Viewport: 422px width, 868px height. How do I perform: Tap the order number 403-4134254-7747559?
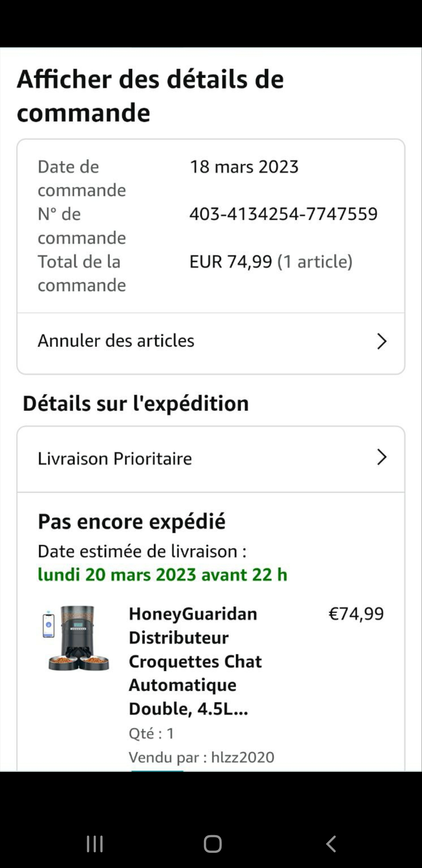point(283,214)
